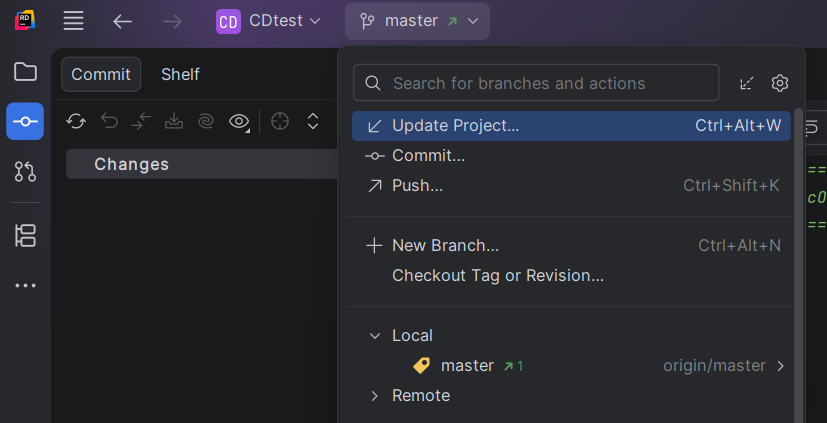Open the Structure tool window icon

25,235
